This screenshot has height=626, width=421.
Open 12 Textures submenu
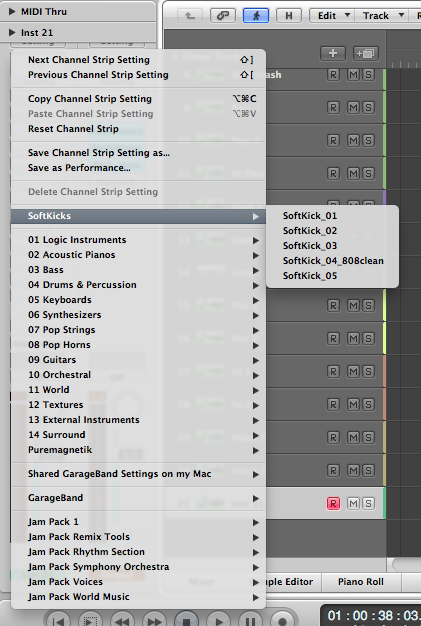[138, 405]
